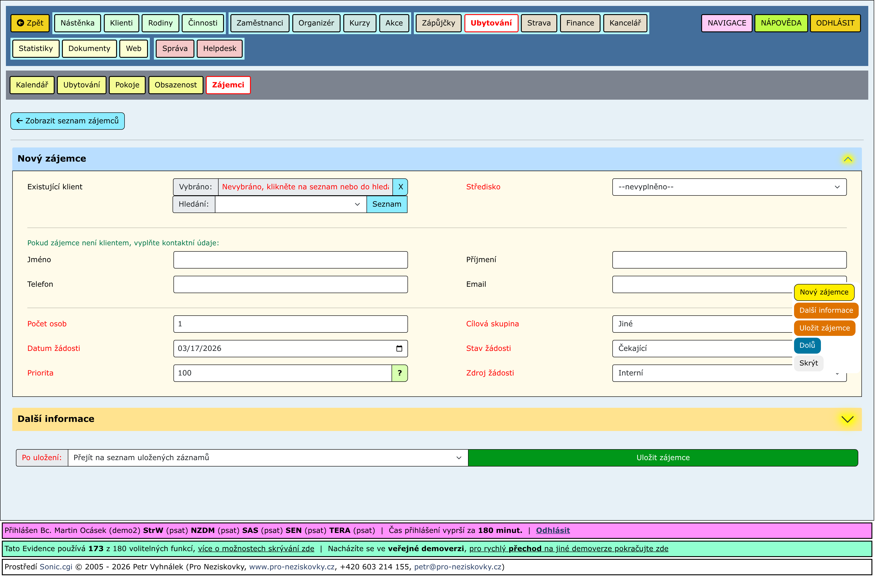Click the Seznam button

pos(387,204)
